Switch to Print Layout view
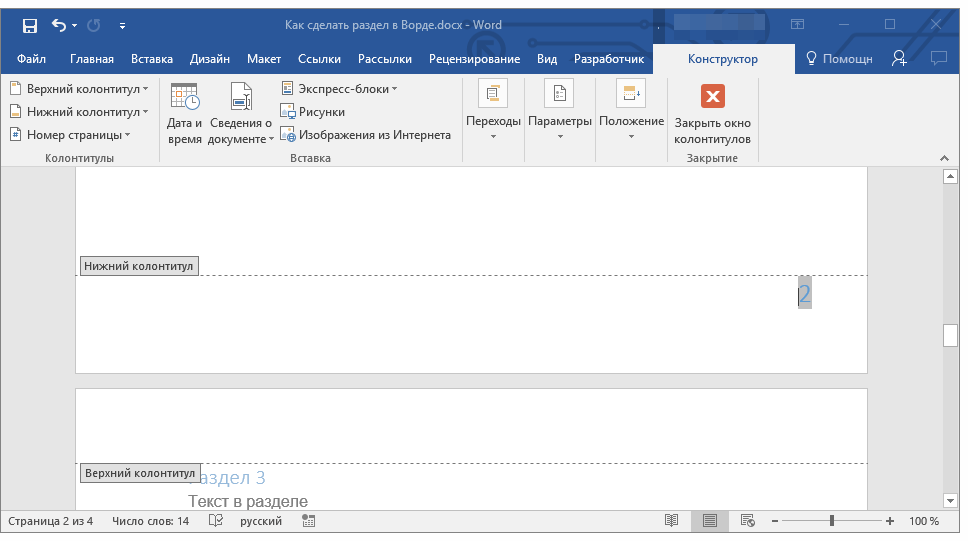Screen dimensions: 968x541 (x=710, y=521)
